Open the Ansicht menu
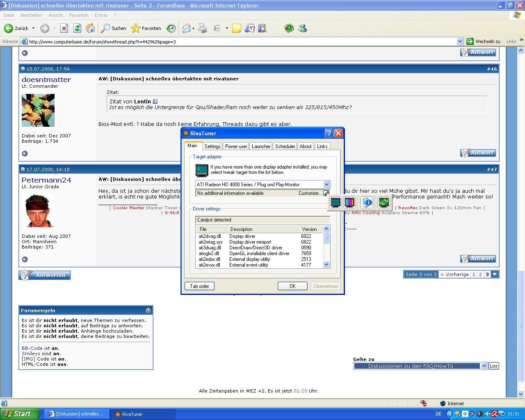The width and height of the screenshot is (525, 420). 55,15
